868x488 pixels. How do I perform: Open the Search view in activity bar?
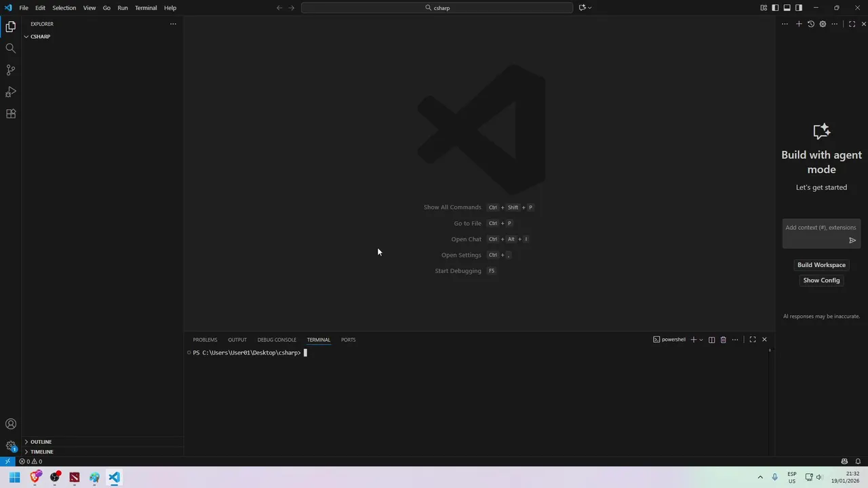[x=11, y=48]
